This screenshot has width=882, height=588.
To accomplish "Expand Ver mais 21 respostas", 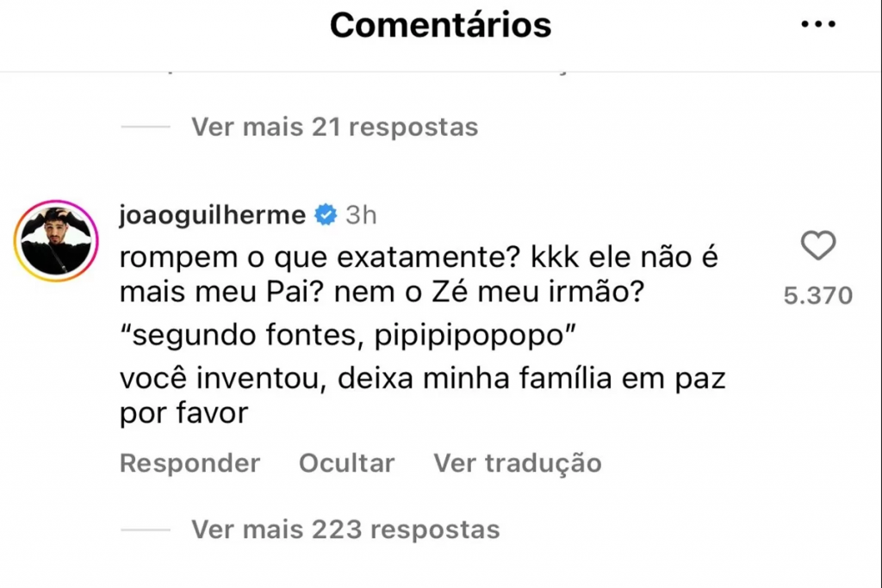I will [x=334, y=127].
